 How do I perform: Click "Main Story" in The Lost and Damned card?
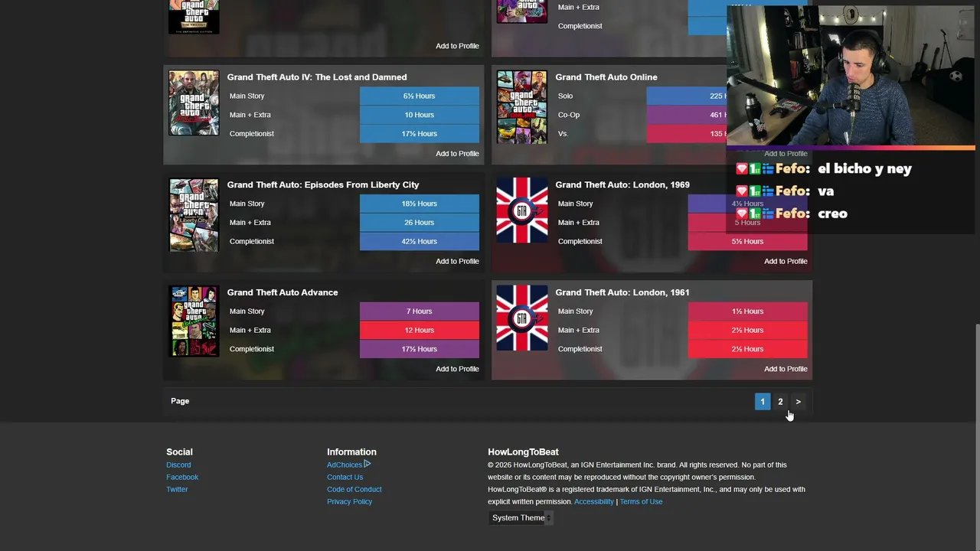247,96
